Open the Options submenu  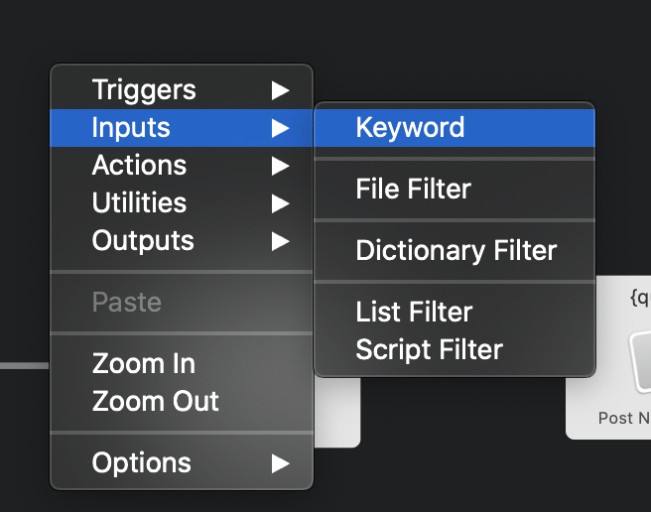click(x=141, y=463)
